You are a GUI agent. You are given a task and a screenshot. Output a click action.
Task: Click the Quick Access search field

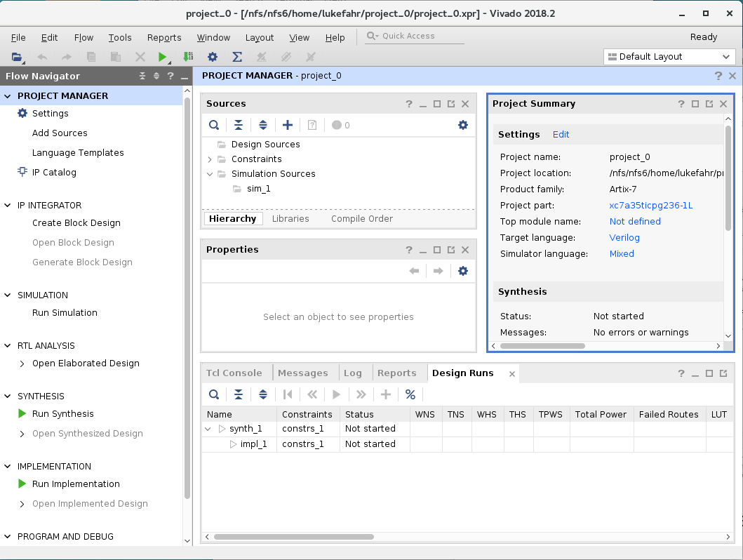tap(415, 36)
